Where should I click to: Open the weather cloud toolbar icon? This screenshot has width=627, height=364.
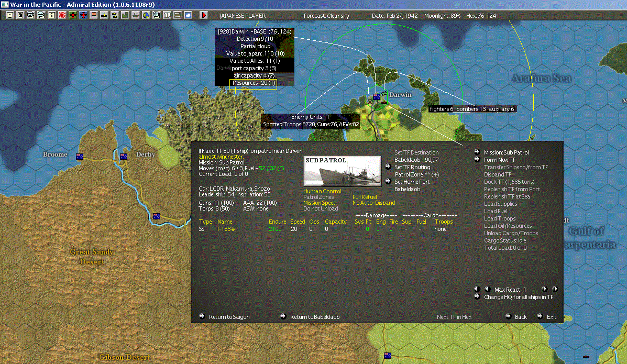click(188, 15)
